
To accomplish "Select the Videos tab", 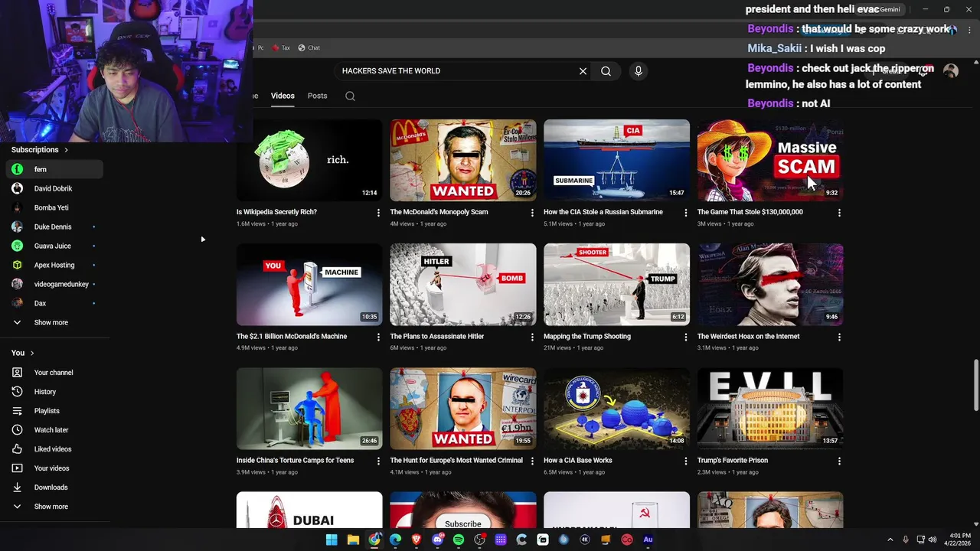I will tap(283, 96).
